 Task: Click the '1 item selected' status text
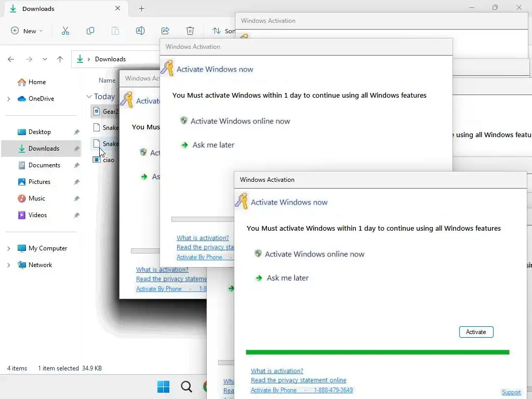pos(58,368)
